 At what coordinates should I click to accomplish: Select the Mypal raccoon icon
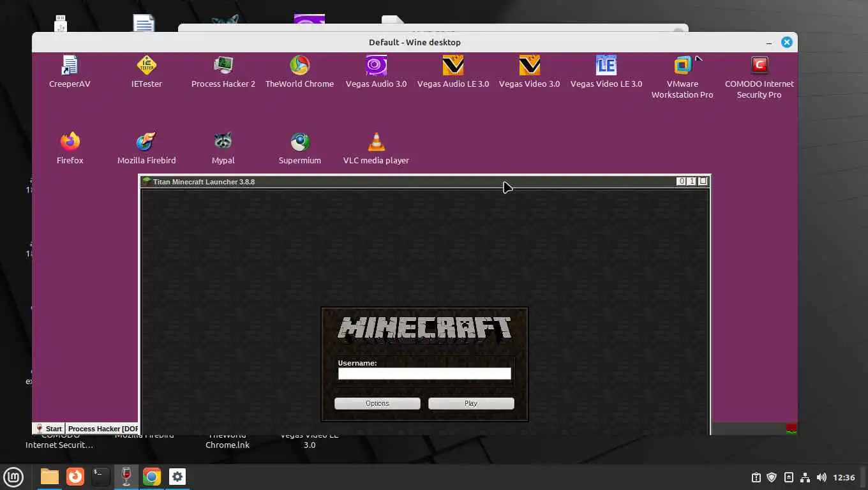[223, 142]
